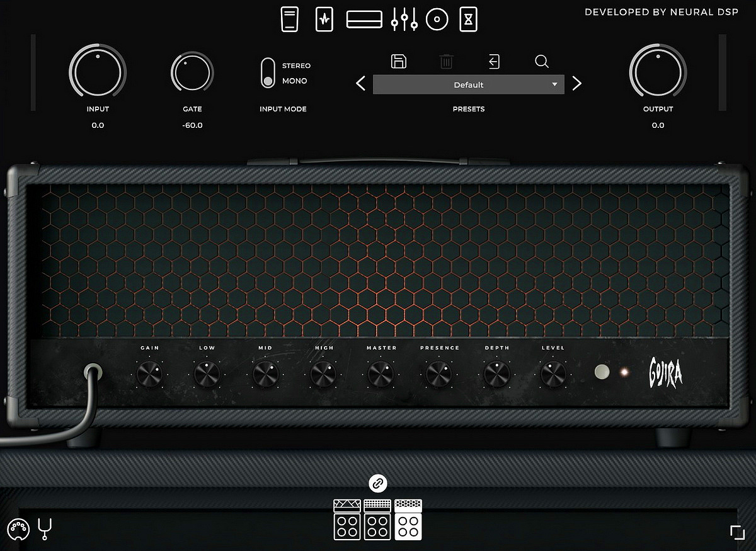The height and width of the screenshot is (551, 756).
Task: Select the third highlighted amp icon
Action: point(408,520)
